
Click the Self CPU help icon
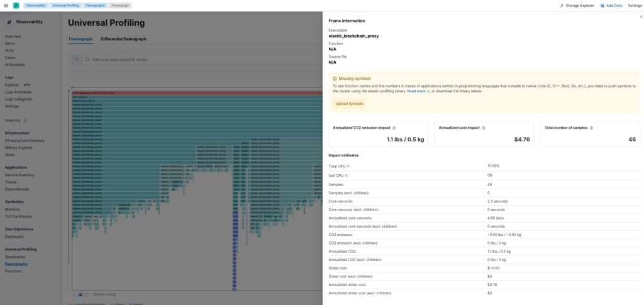(346, 175)
